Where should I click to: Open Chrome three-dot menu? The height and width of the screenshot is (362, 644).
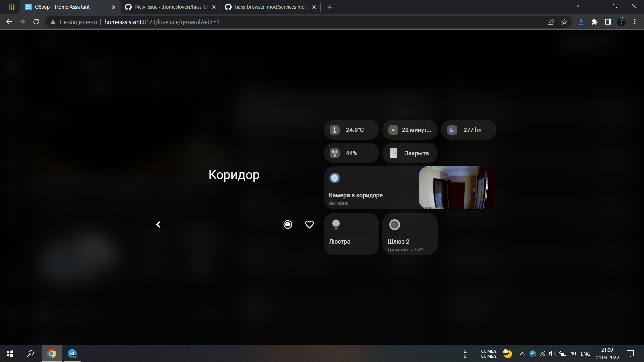tap(635, 22)
